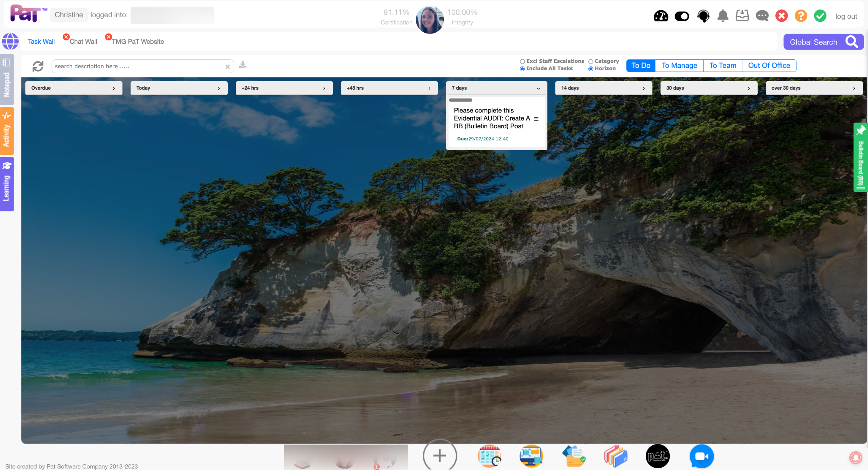868x470 pixels.
Task: Open the notifications bell
Action: tap(723, 16)
